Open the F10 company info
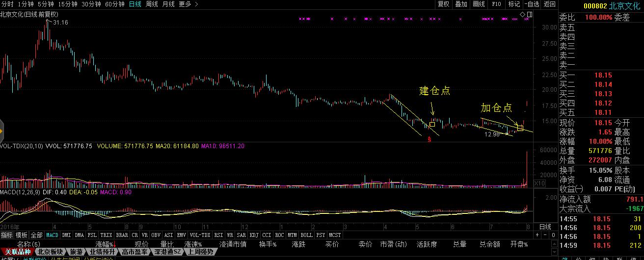 496,4
